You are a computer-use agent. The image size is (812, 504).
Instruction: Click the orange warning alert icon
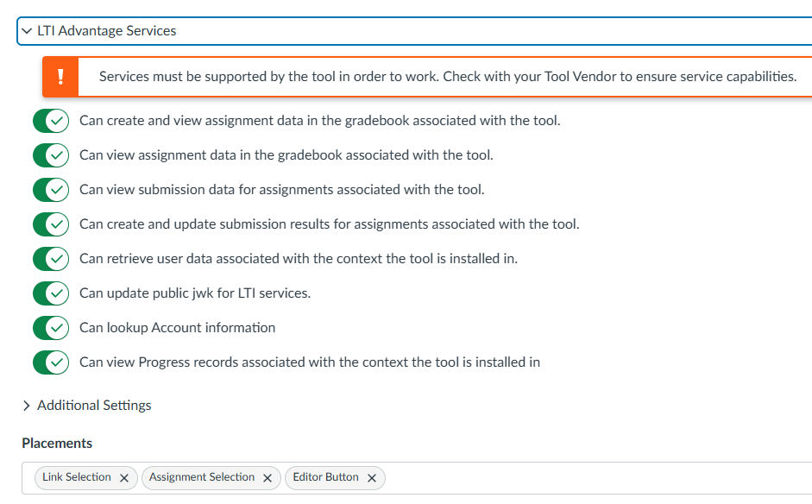tap(60, 77)
